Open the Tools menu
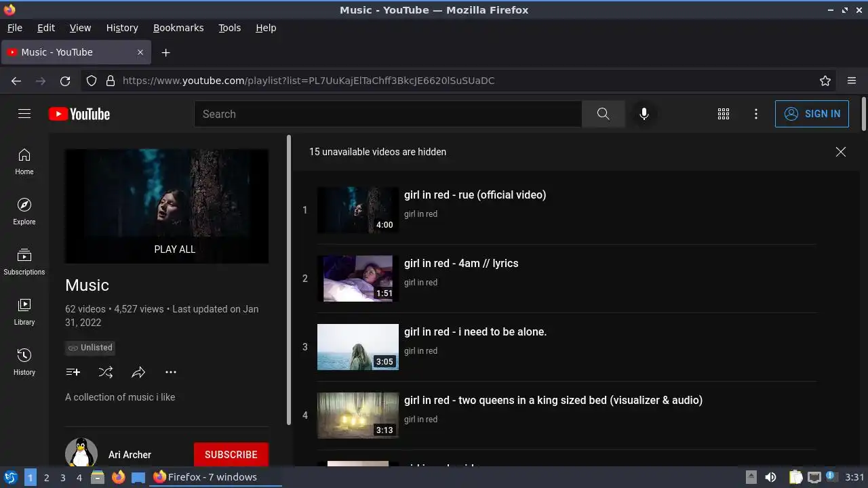Image resolution: width=868 pixels, height=488 pixels. (x=229, y=28)
